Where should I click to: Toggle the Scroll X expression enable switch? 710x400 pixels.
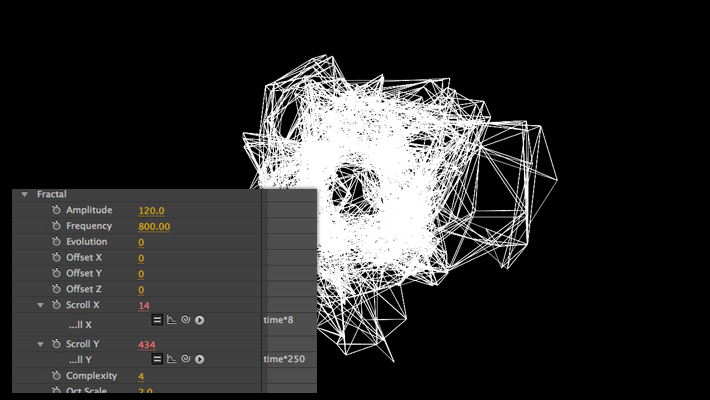[x=157, y=320]
